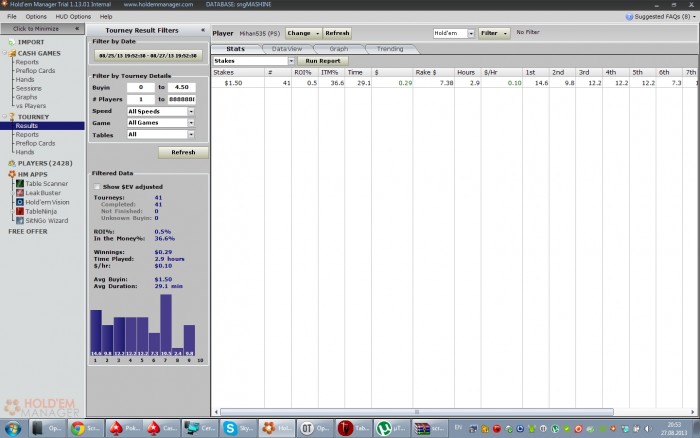The height and width of the screenshot is (438, 700).
Task: Click Refresh next to the player name
Action: coord(337,33)
